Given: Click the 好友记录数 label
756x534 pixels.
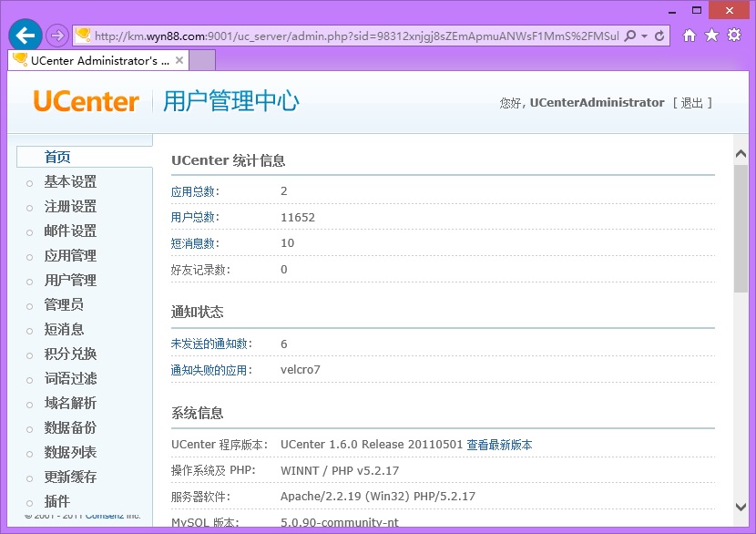Looking at the screenshot, I should click(199, 270).
